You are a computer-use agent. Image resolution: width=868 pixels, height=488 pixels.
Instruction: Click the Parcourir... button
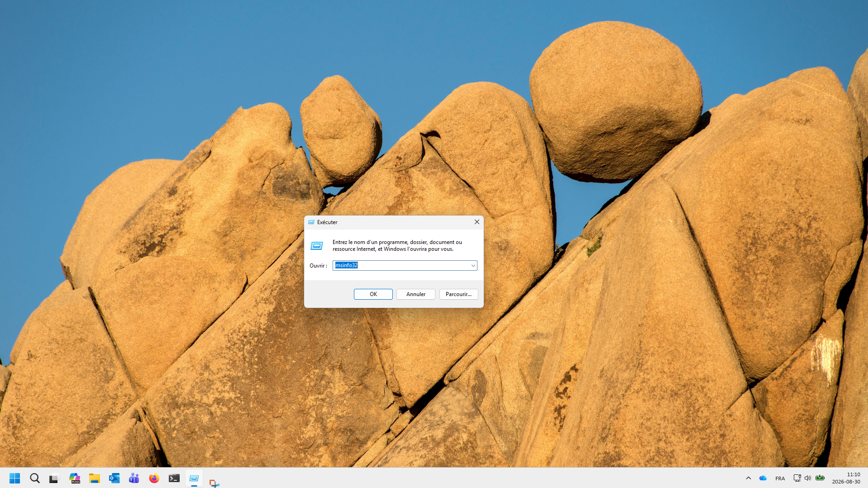coord(458,294)
